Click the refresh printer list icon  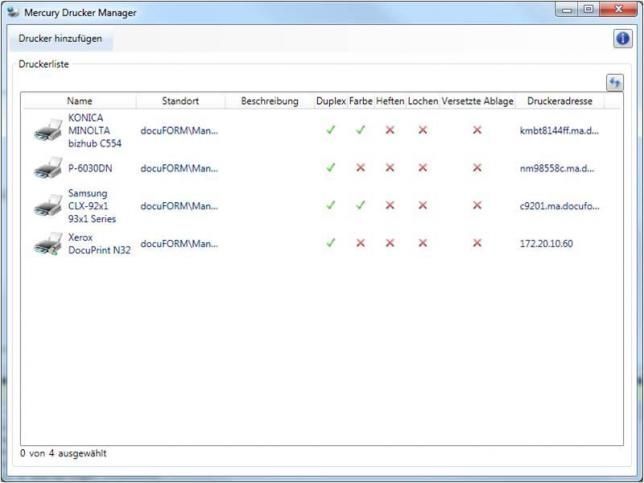[x=614, y=82]
